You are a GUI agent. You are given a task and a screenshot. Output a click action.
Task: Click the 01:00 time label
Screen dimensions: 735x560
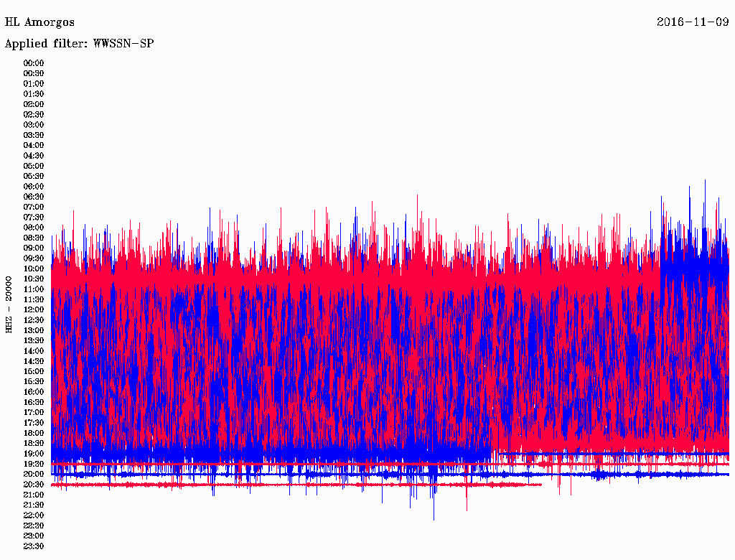(x=34, y=84)
